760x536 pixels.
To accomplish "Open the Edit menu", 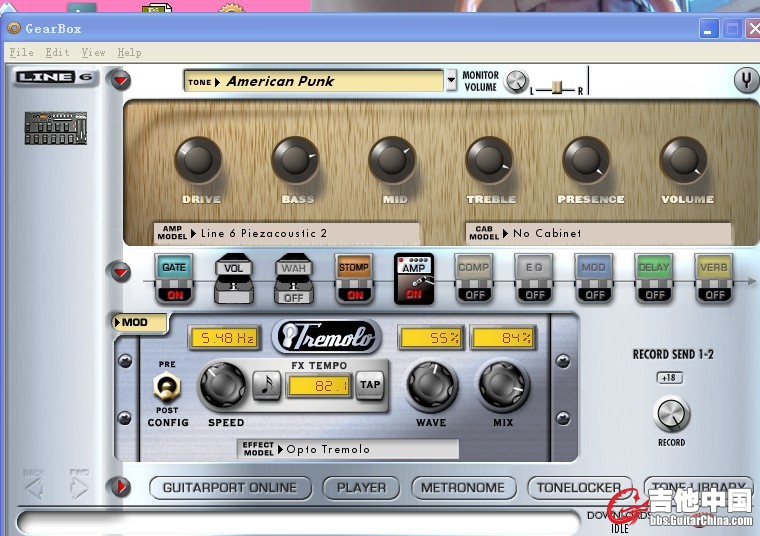I will pos(57,52).
